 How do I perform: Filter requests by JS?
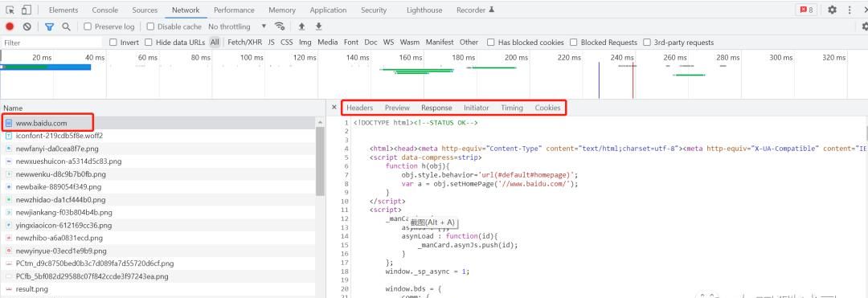pyautogui.click(x=272, y=43)
